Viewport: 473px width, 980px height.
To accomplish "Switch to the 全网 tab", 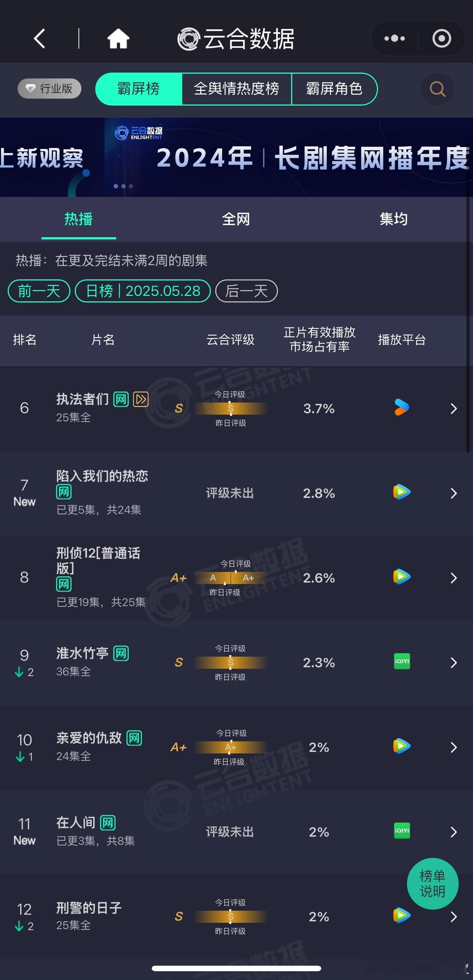I will tap(236, 219).
